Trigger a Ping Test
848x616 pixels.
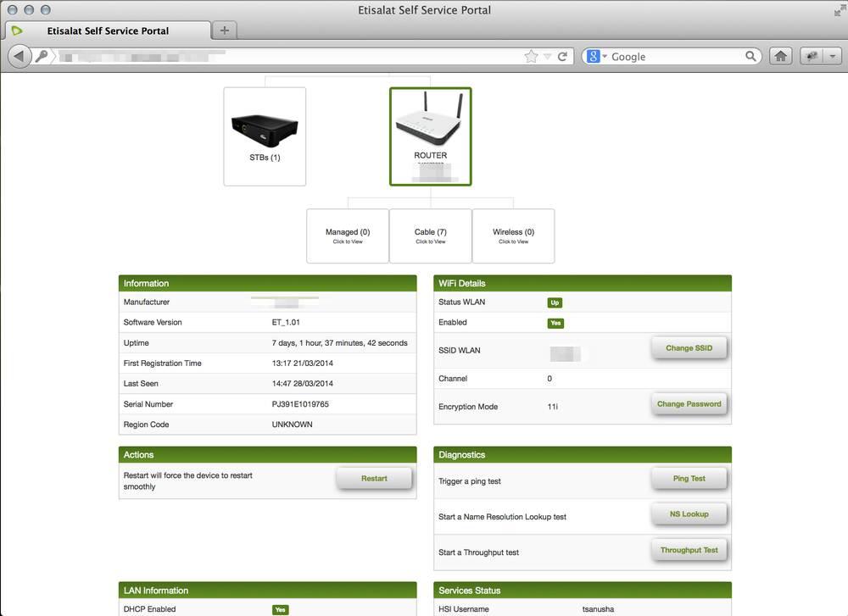pyautogui.click(x=689, y=479)
